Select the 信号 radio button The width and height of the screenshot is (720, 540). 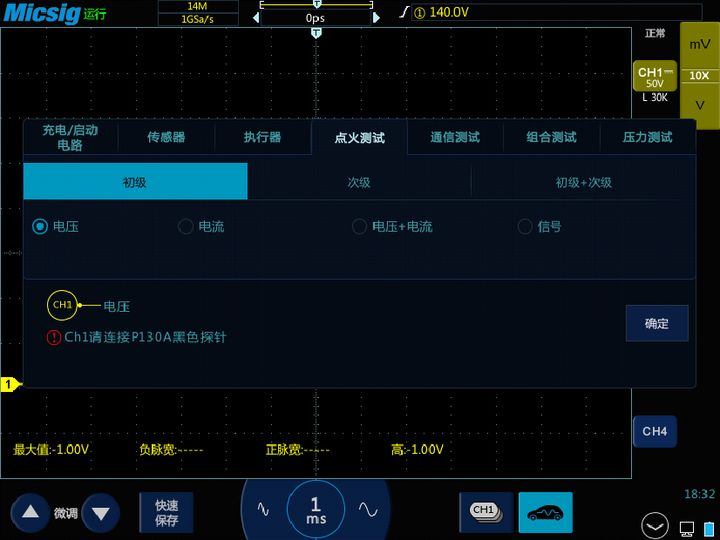click(x=525, y=226)
